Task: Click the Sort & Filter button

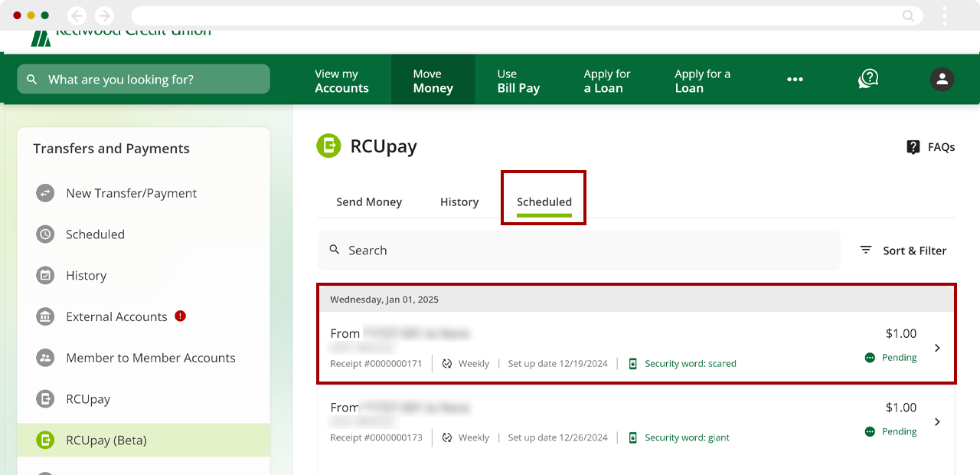Action: pyautogui.click(x=903, y=251)
